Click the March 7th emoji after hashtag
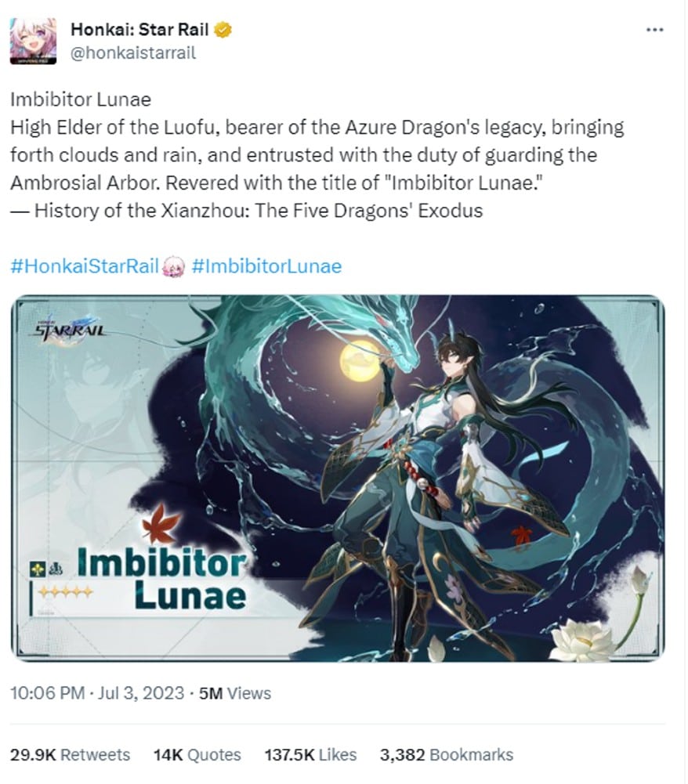688x784 pixels. [x=174, y=266]
